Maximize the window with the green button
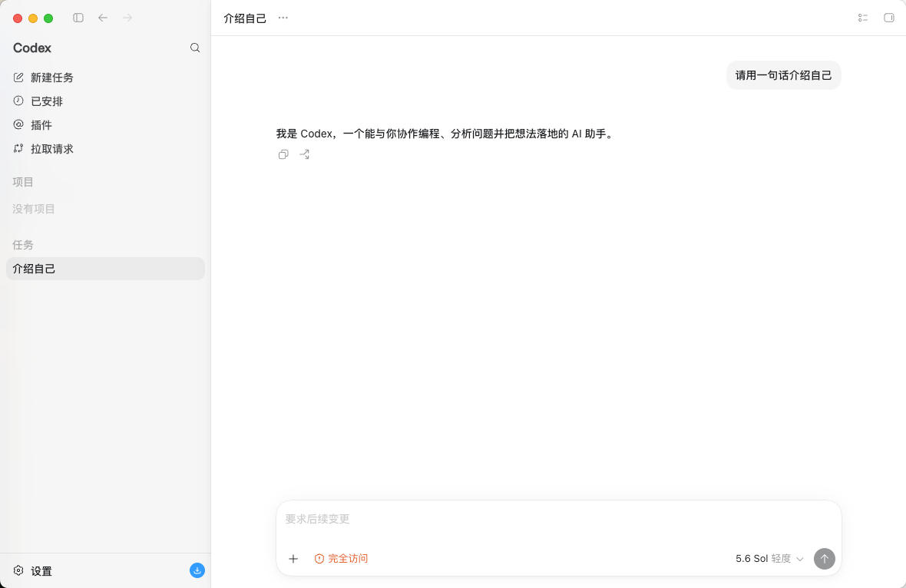Screen dimensions: 906x588 [x=48, y=18]
